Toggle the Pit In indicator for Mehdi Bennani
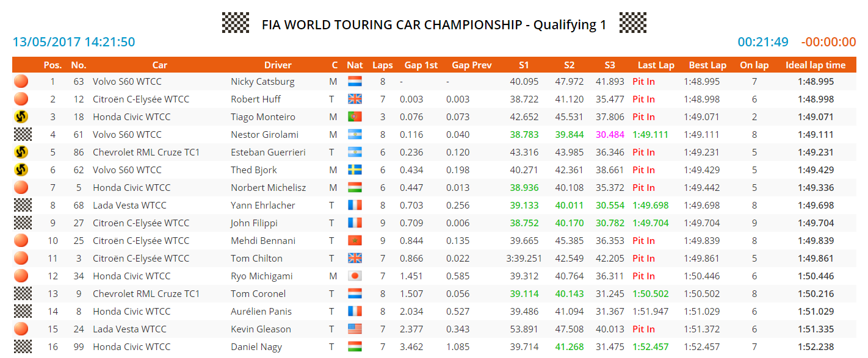Image resolution: width=868 pixels, height=358 pixels. pyautogui.click(x=643, y=240)
